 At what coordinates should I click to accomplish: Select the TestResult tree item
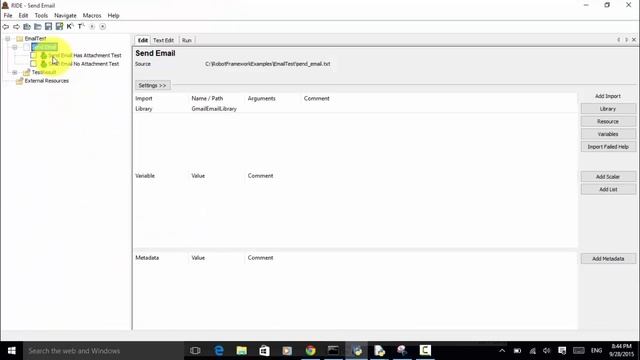coord(44,72)
